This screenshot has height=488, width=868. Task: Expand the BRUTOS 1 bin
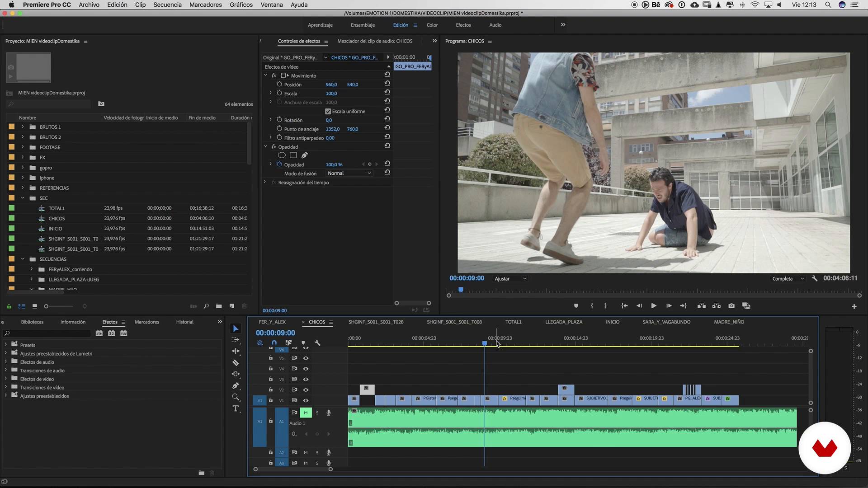22,127
